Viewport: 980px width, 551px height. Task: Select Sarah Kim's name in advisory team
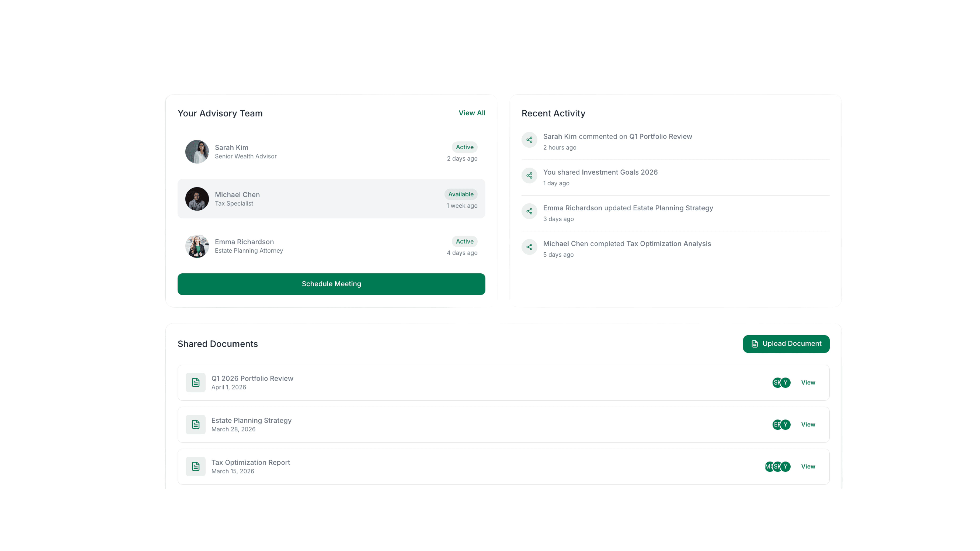[231, 148]
